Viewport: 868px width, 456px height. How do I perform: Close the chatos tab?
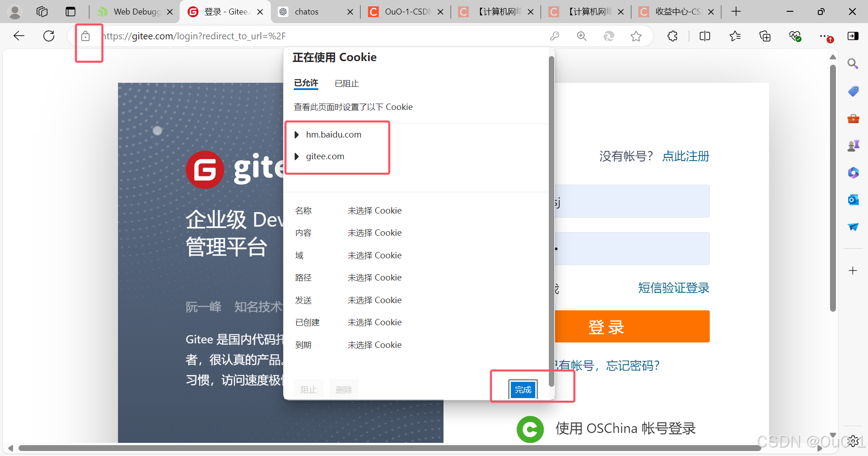(x=350, y=12)
